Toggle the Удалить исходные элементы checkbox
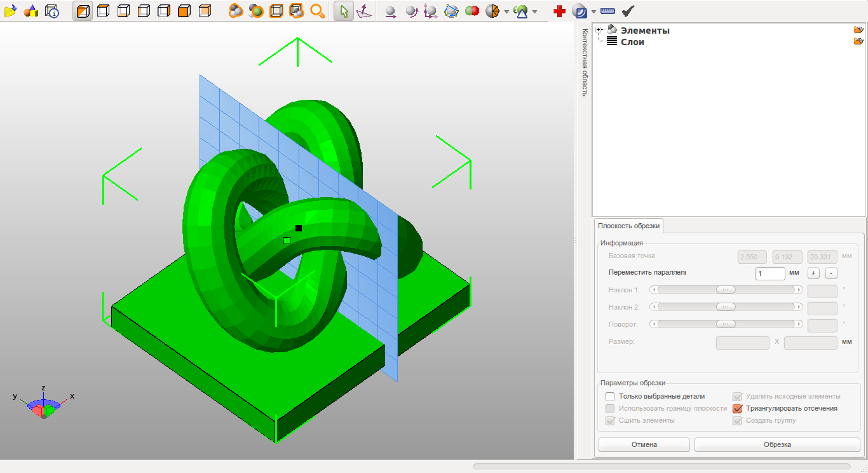 [737, 397]
